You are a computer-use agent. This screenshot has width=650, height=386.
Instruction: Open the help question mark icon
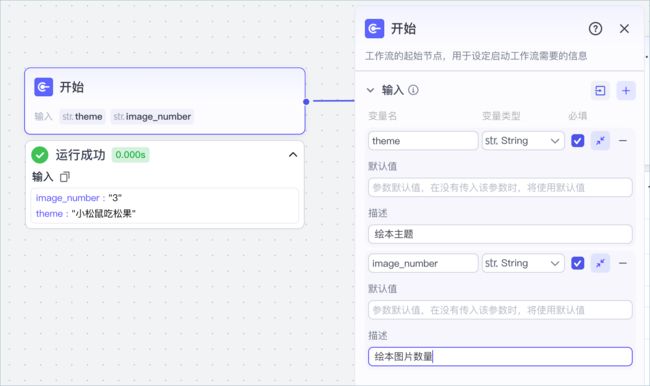point(595,29)
